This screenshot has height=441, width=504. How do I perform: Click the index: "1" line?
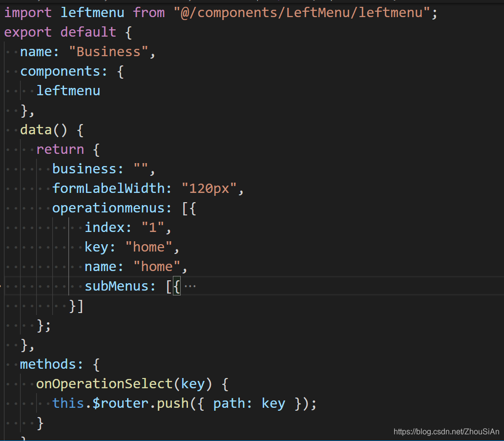coord(128,228)
